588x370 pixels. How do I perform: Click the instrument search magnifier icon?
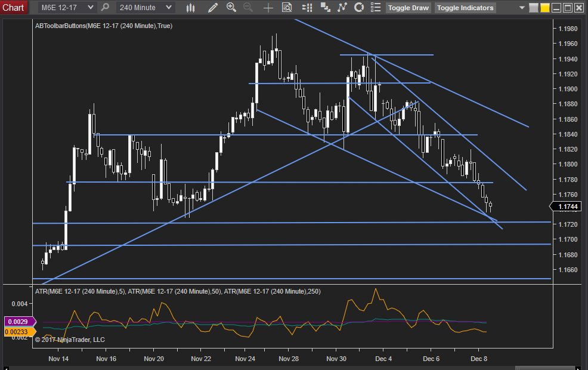coord(106,8)
